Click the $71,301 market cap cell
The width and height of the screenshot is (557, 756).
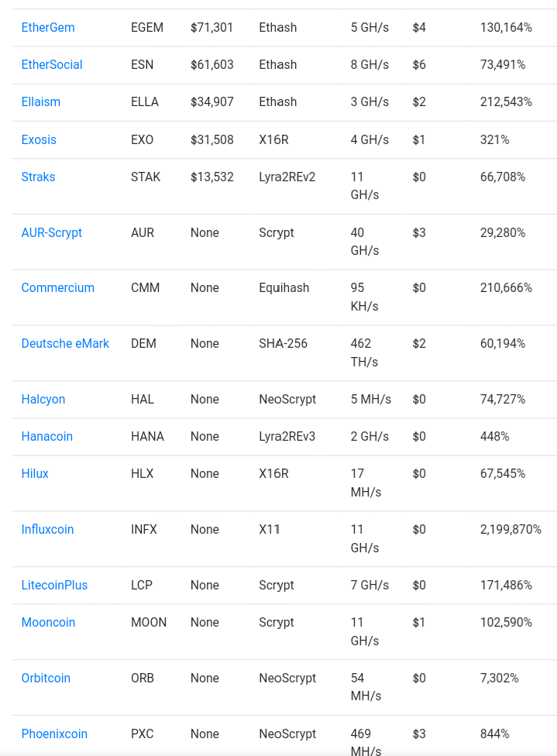point(211,27)
